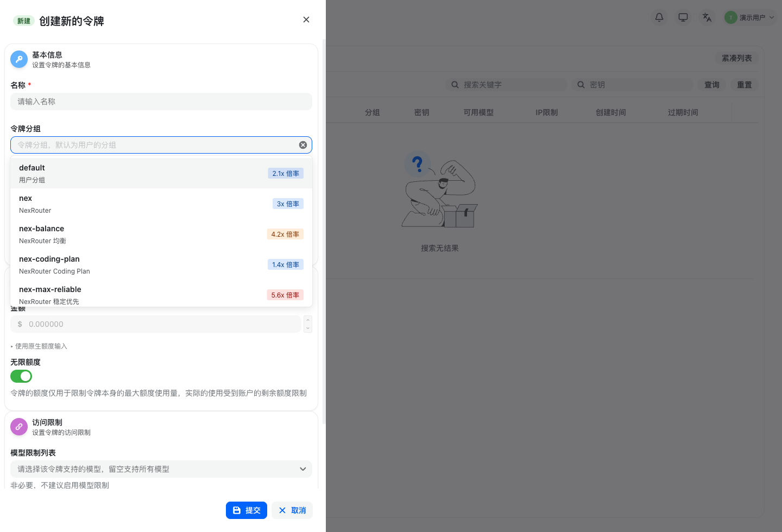Submit the new token with 提交
782x532 pixels.
(247, 510)
